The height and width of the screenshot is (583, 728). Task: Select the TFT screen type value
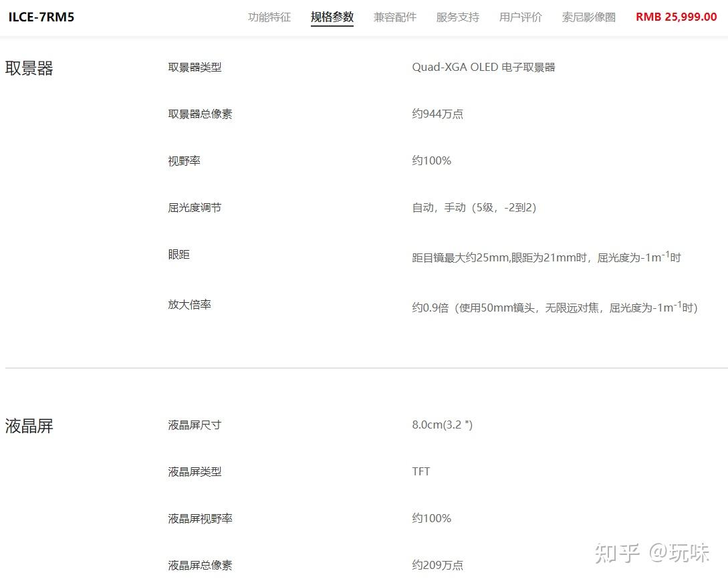click(x=420, y=471)
